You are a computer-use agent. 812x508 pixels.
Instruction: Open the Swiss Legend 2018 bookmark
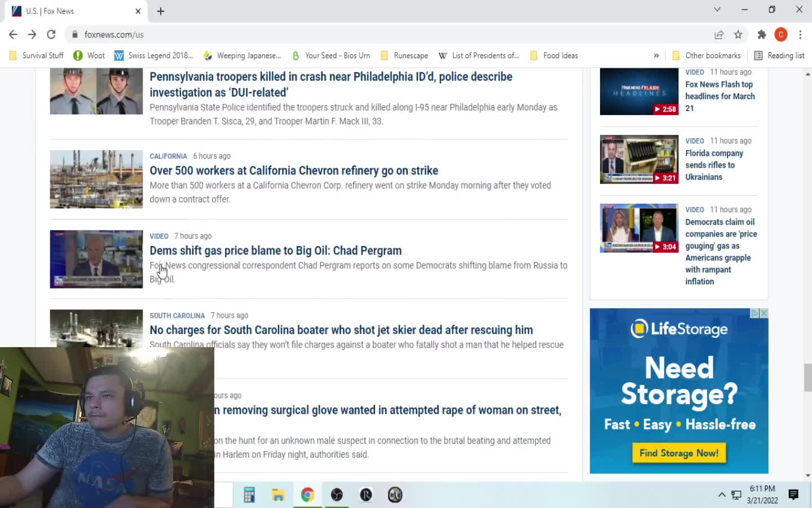click(x=153, y=55)
